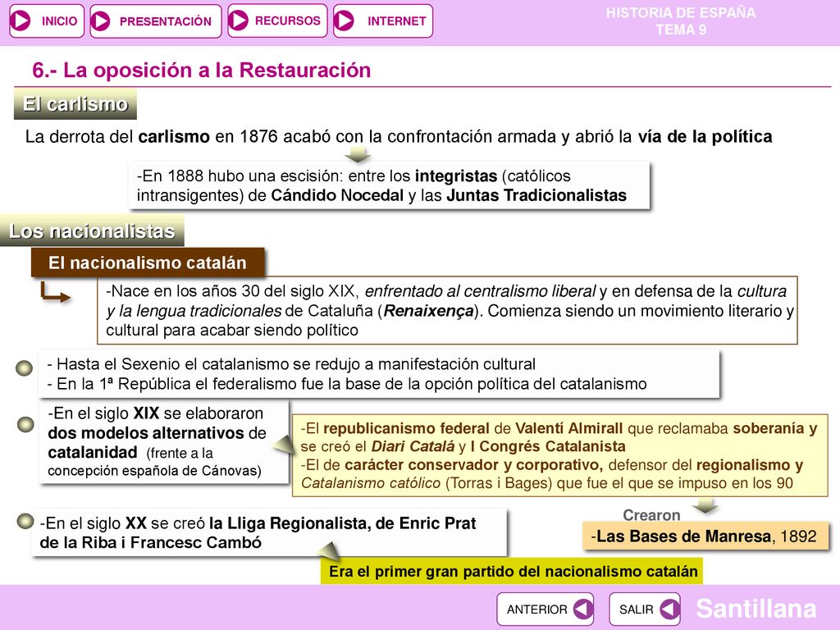This screenshot has width=840, height=630.
Task: Click the word 'integristas' in the 1888 box
Action: pyautogui.click(x=456, y=176)
